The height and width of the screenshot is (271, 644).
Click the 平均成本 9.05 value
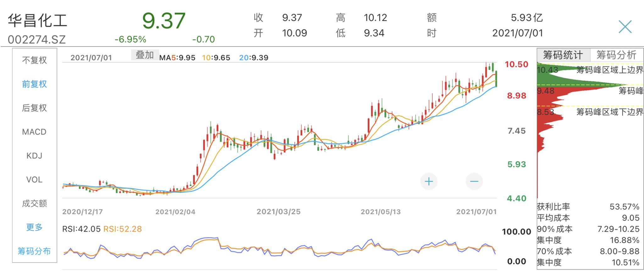click(x=630, y=218)
